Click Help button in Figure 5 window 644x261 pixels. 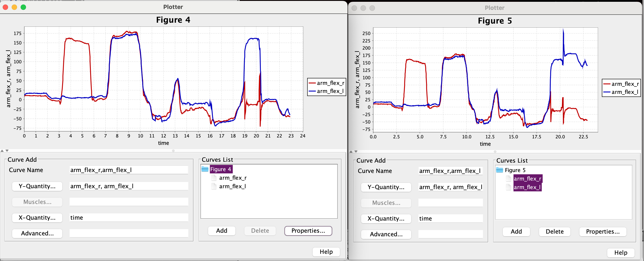621,253
